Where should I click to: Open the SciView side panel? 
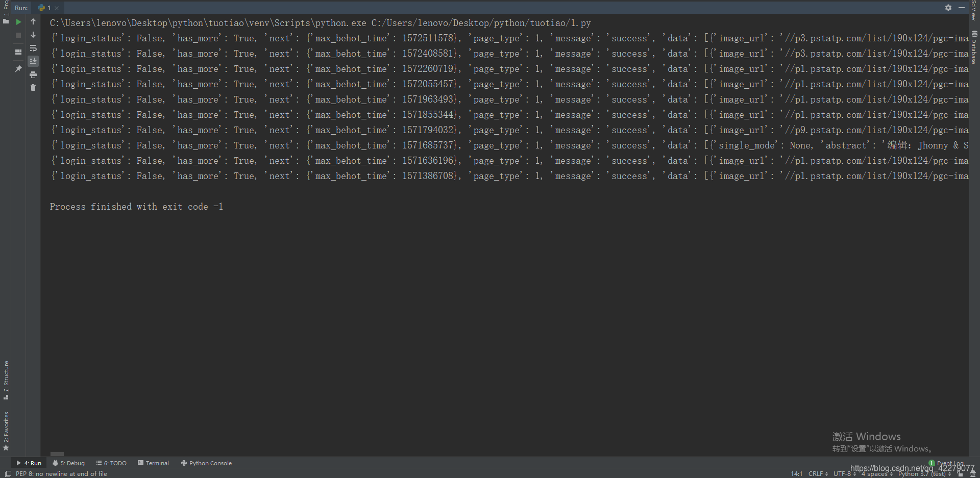tap(974, 10)
